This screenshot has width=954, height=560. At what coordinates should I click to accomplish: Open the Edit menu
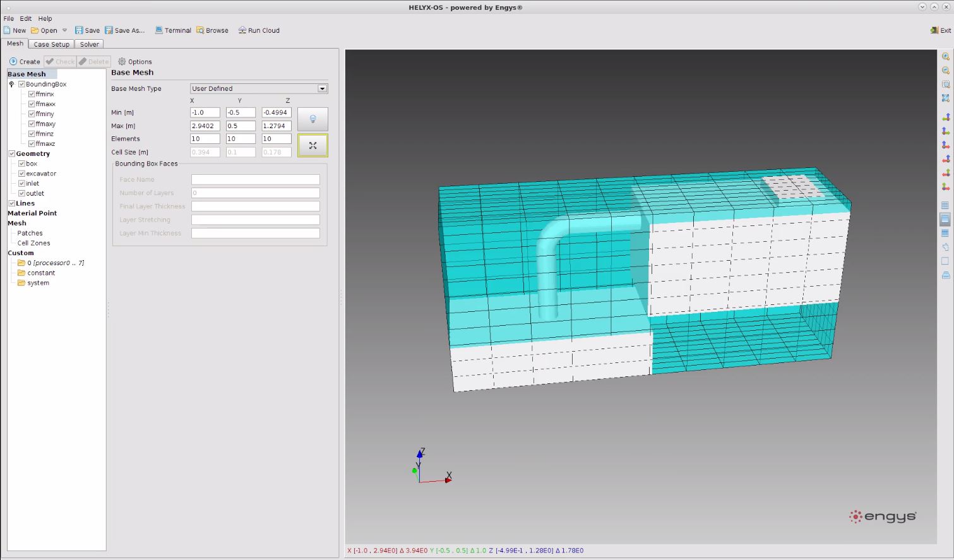tap(26, 19)
